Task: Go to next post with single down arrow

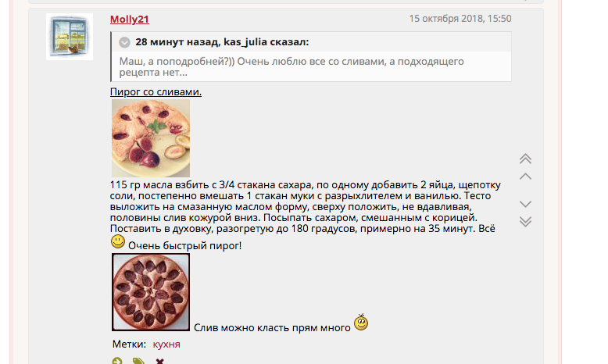Action: 525,204
